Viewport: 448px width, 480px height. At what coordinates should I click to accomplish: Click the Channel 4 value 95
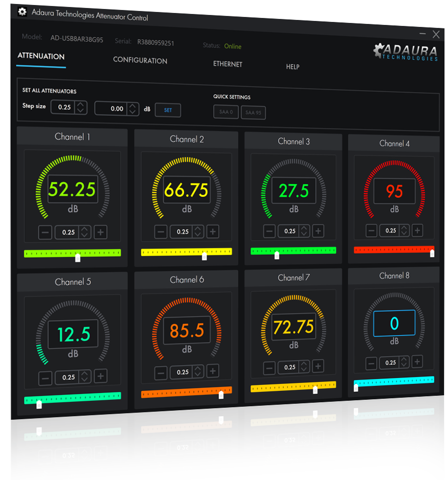point(394,191)
